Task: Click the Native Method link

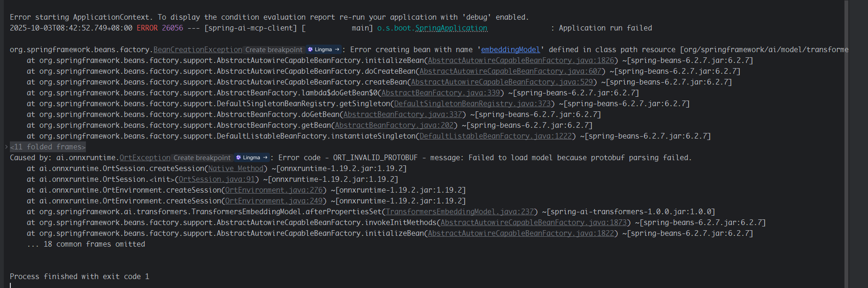Action: pos(236,169)
